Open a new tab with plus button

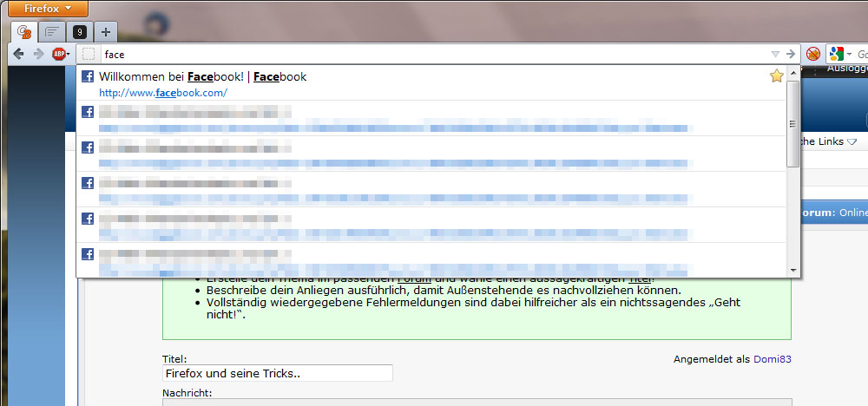[106, 33]
